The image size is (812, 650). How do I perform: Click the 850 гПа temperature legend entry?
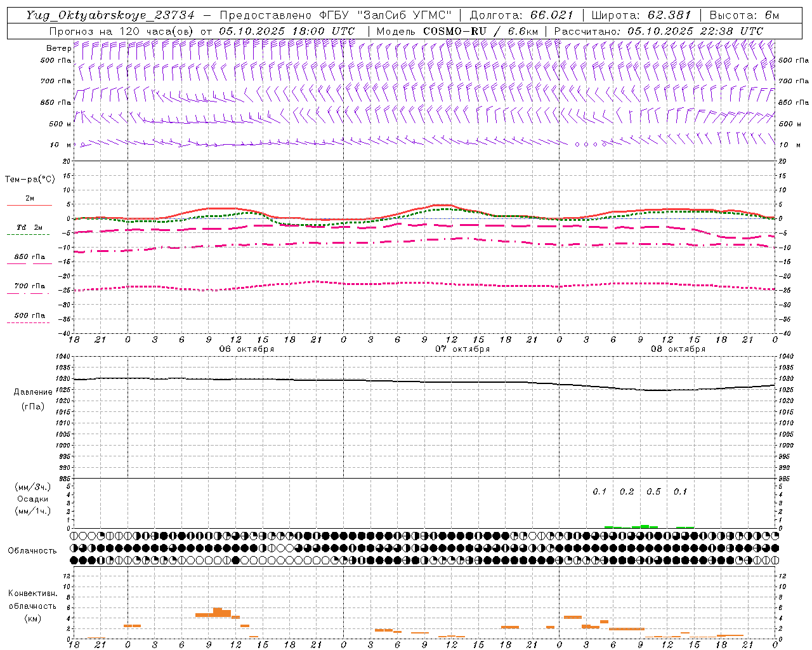point(29,257)
